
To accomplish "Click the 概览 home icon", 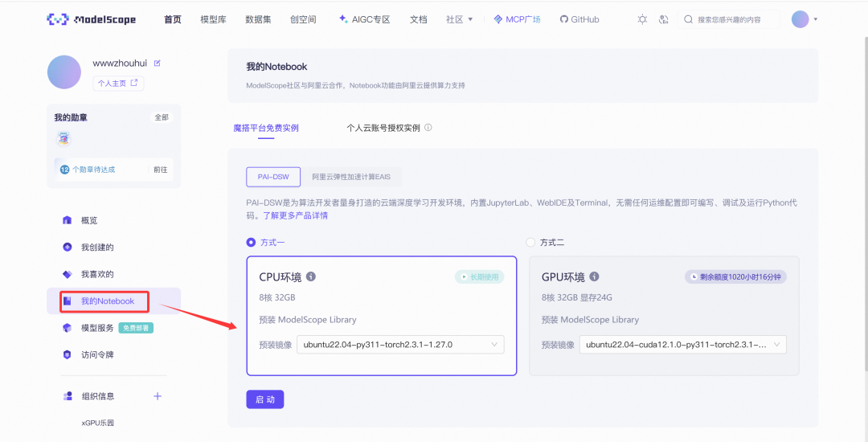I will pyautogui.click(x=67, y=220).
